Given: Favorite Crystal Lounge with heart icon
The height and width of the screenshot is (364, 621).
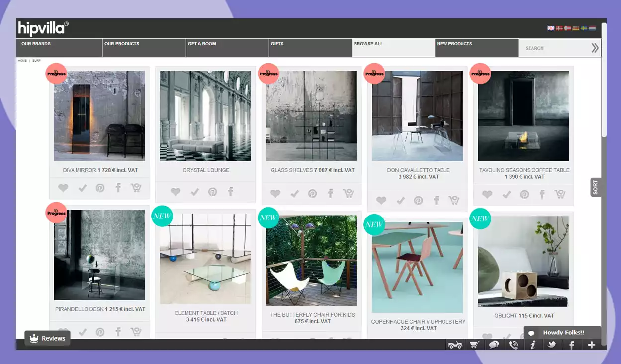Looking at the screenshot, I should tap(176, 192).
